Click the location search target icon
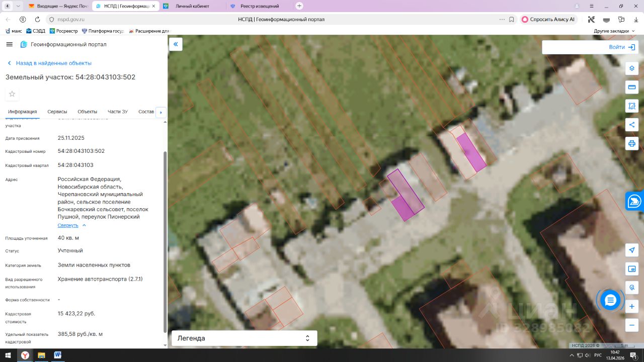The height and width of the screenshot is (362, 644). 632,288
